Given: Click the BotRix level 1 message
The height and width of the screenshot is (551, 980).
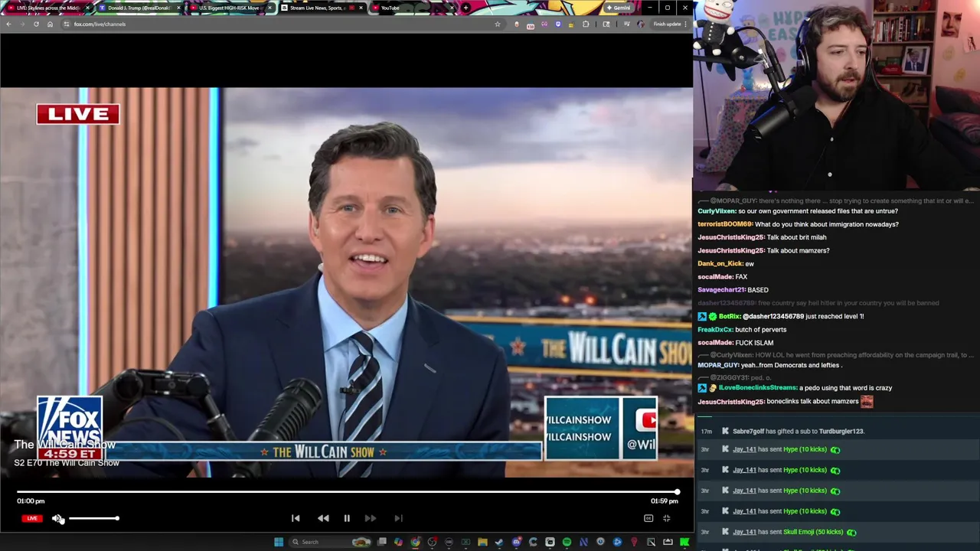Looking at the screenshot, I should click(781, 316).
